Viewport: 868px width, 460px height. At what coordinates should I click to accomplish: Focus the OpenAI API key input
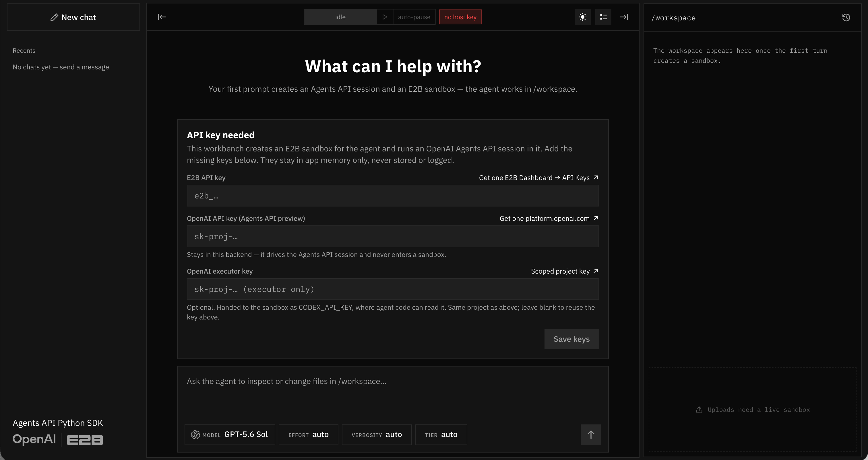pyautogui.click(x=393, y=236)
